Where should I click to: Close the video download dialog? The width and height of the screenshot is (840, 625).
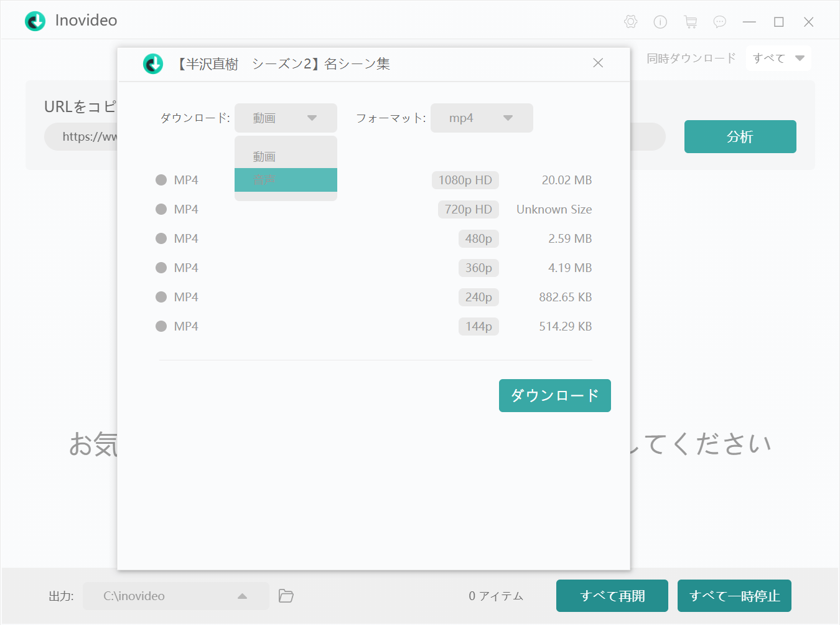click(x=598, y=63)
